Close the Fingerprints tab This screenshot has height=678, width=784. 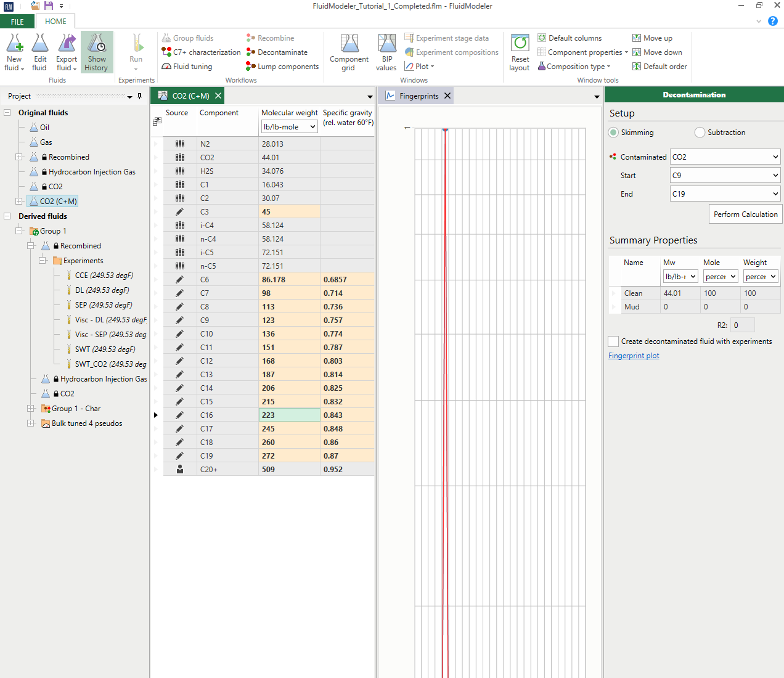tap(447, 96)
